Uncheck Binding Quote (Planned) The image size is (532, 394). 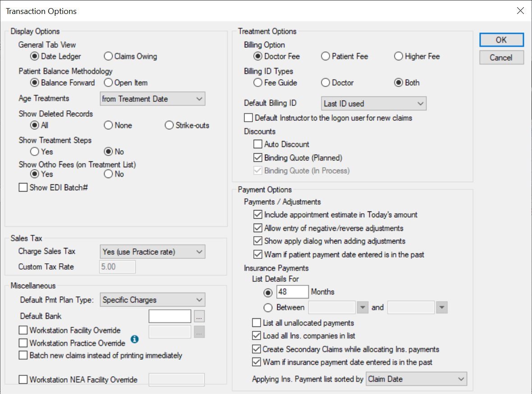click(x=258, y=158)
